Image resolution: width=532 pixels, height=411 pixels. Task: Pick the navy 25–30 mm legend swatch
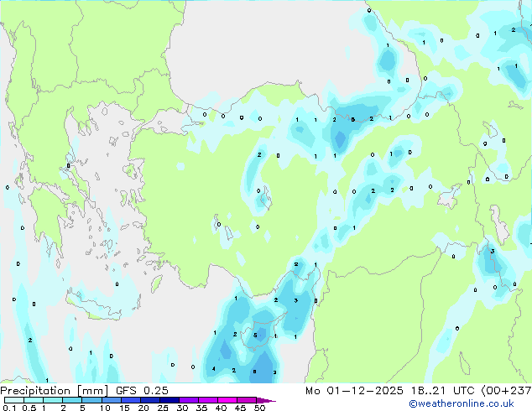tap(169, 400)
